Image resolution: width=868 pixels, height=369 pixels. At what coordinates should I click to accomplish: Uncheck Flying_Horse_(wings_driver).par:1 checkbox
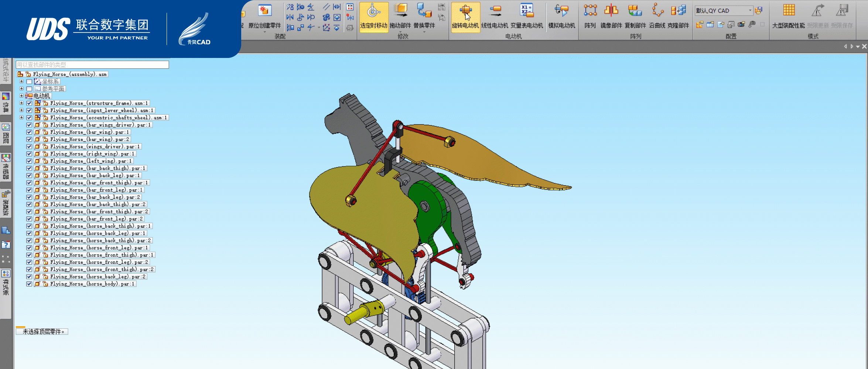(29, 146)
